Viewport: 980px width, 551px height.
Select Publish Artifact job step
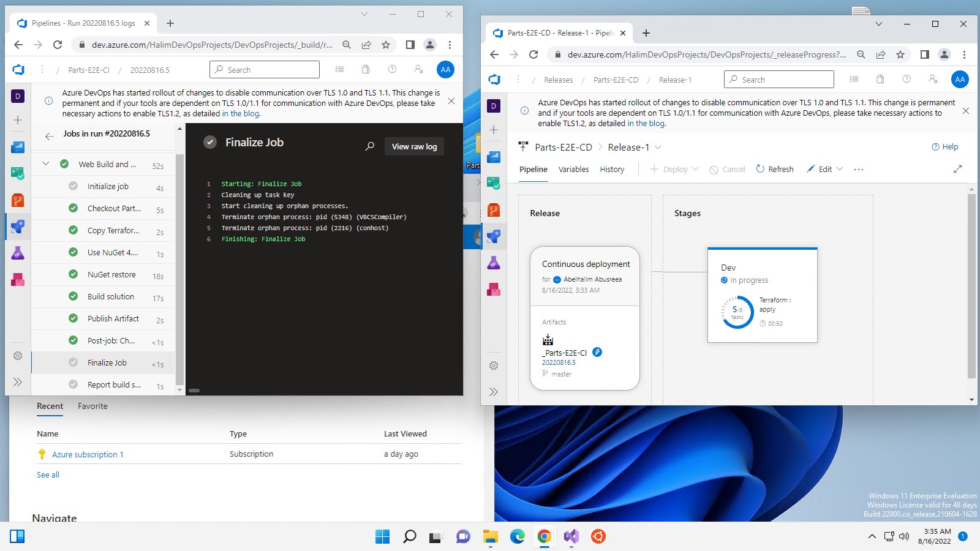(103, 319)
